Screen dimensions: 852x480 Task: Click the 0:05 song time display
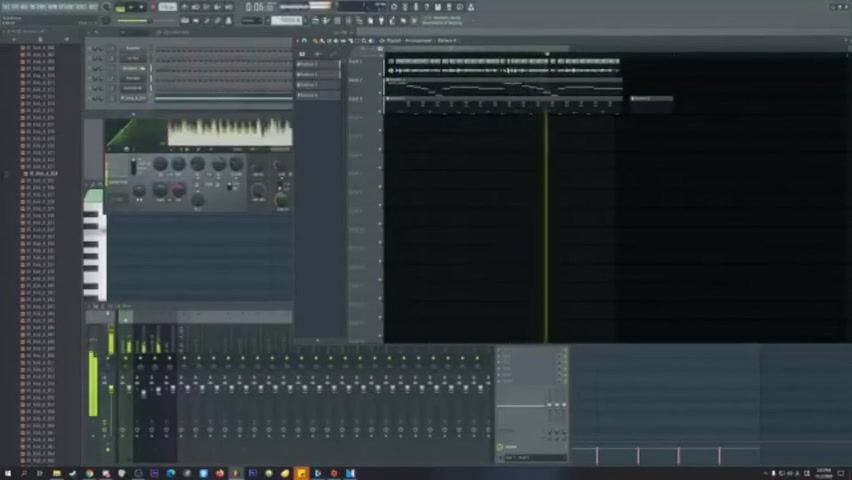click(x=254, y=7)
